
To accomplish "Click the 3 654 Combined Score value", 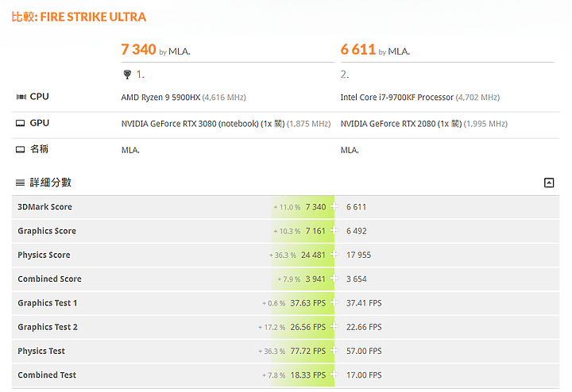I will tap(357, 279).
